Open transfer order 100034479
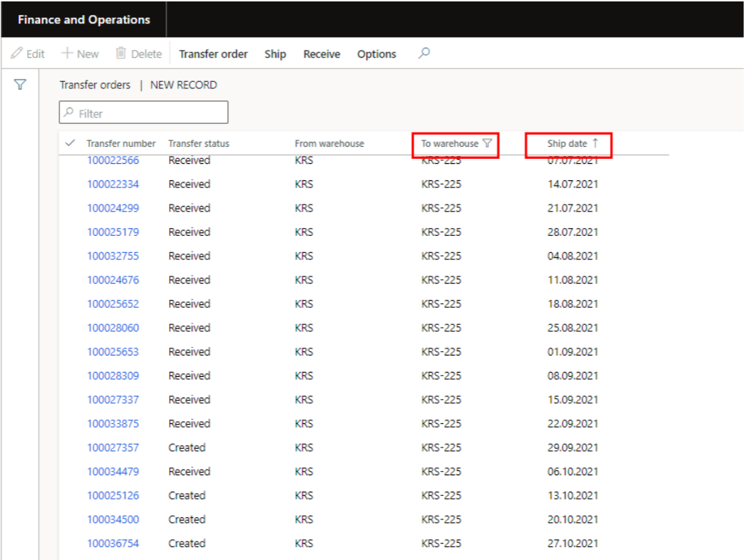Image resolution: width=748 pixels, height=560 pixels. point(113,472)
